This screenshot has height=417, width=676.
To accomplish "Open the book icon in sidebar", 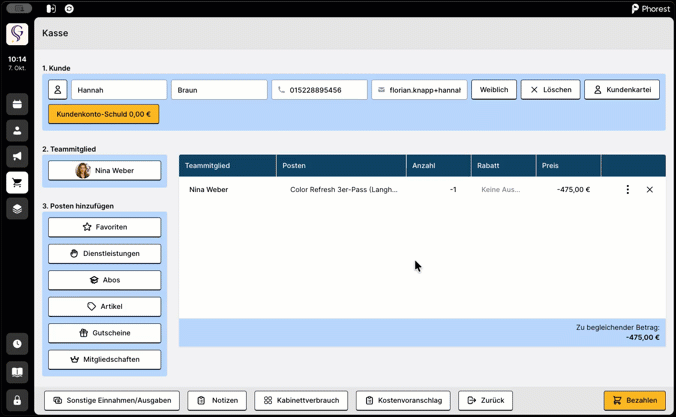I will pyautogui.click(x=17, y=372).
